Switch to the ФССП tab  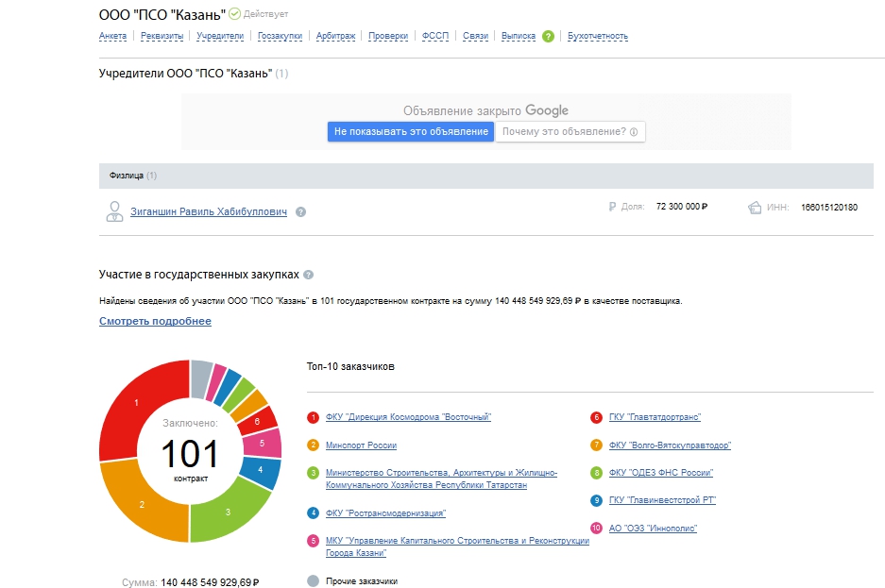coord(435,36)
